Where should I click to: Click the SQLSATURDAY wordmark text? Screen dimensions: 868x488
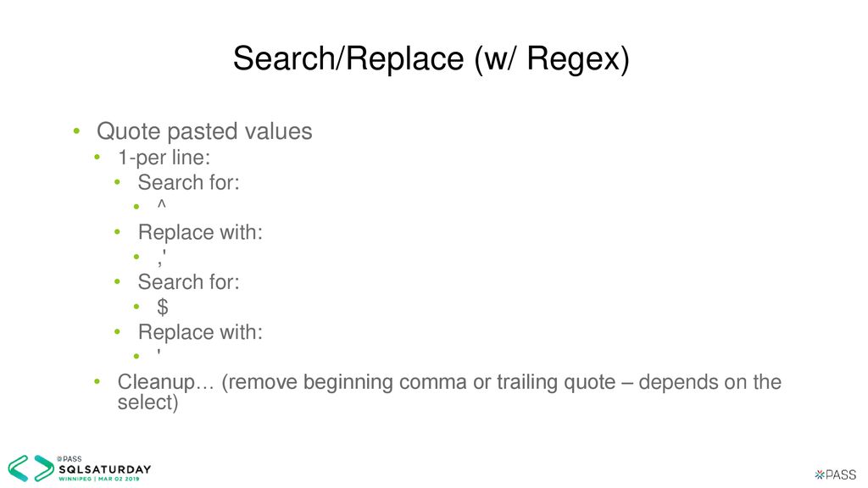[104, 469]
